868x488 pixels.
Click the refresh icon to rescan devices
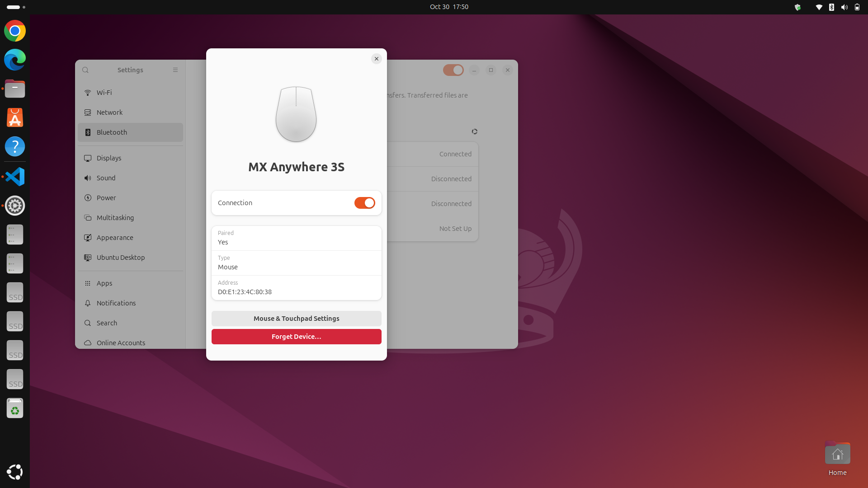tap(475, 131)
